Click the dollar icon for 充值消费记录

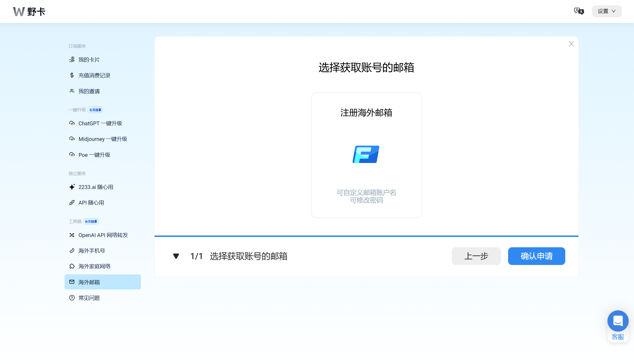(72, 75)
